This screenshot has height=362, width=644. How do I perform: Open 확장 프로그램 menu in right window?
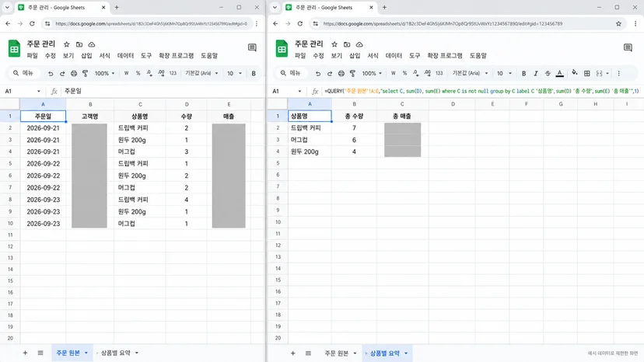pos(445,56)
